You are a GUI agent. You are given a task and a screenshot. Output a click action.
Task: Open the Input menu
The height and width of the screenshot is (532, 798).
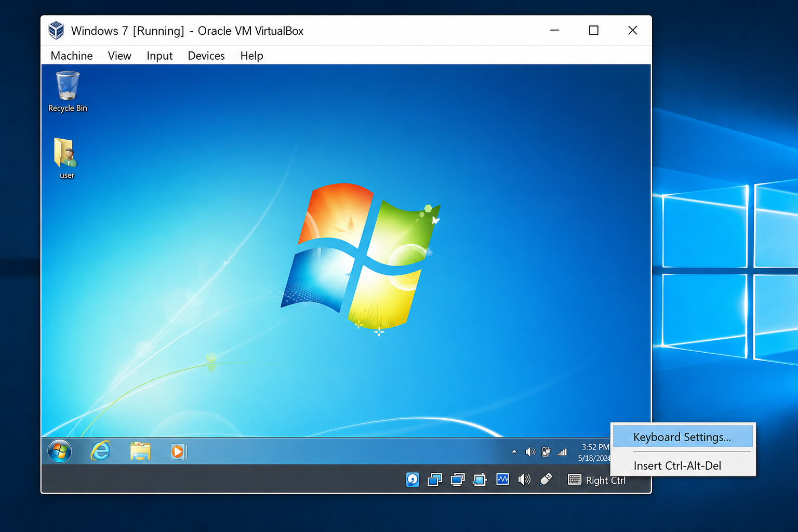tap(159, 56)
